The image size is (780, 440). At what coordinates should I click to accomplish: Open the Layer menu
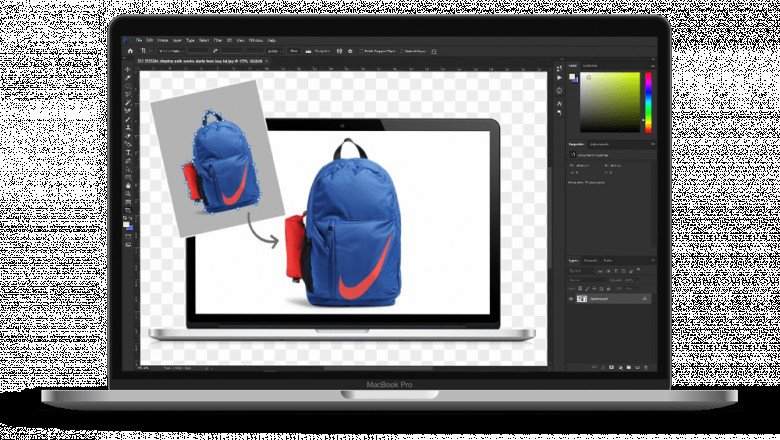pos(177,40)
